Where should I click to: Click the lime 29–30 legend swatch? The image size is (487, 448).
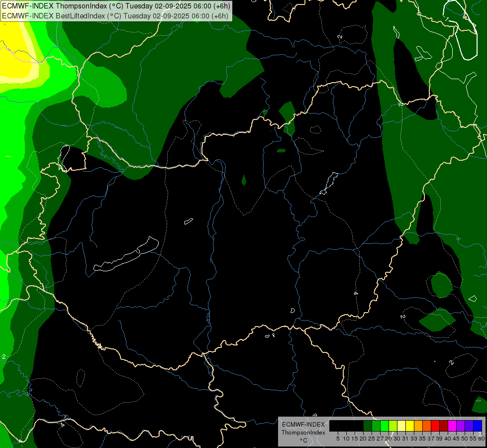(393, 426)
